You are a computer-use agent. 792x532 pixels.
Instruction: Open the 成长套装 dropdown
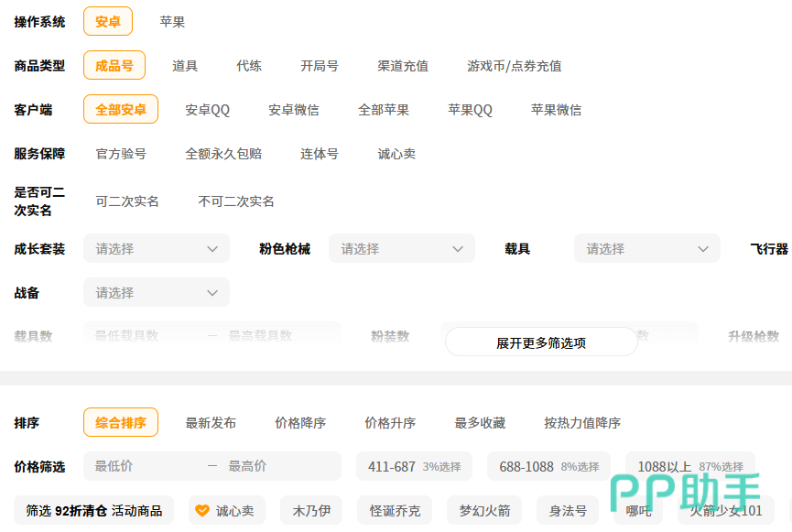point(157,248)
